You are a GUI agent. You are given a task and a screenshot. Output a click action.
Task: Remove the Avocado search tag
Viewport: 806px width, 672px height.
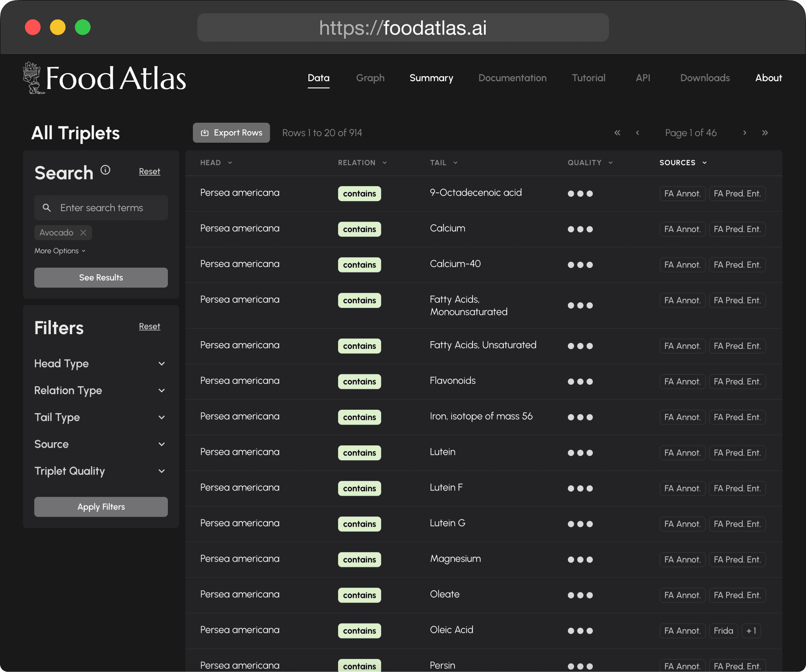click(83, 233)
